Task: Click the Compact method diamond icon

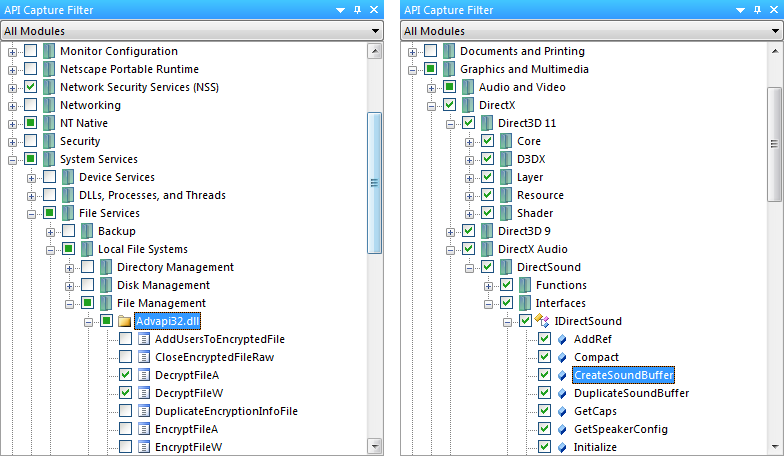Action: pyautogui.click(x=562, y=358)
